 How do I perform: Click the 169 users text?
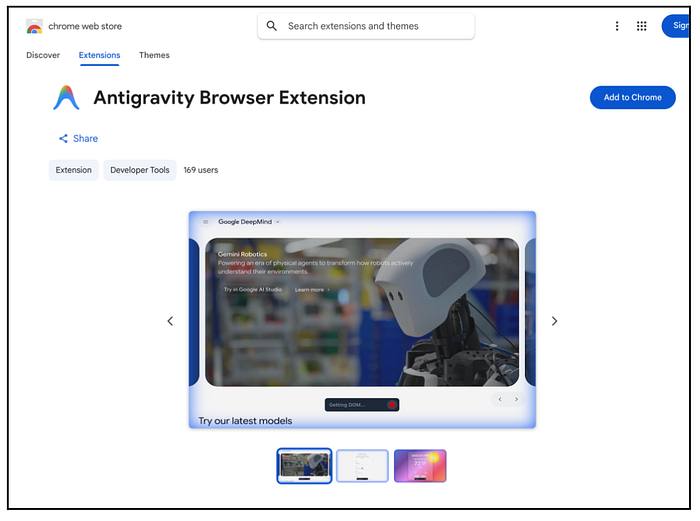point(201,170)
